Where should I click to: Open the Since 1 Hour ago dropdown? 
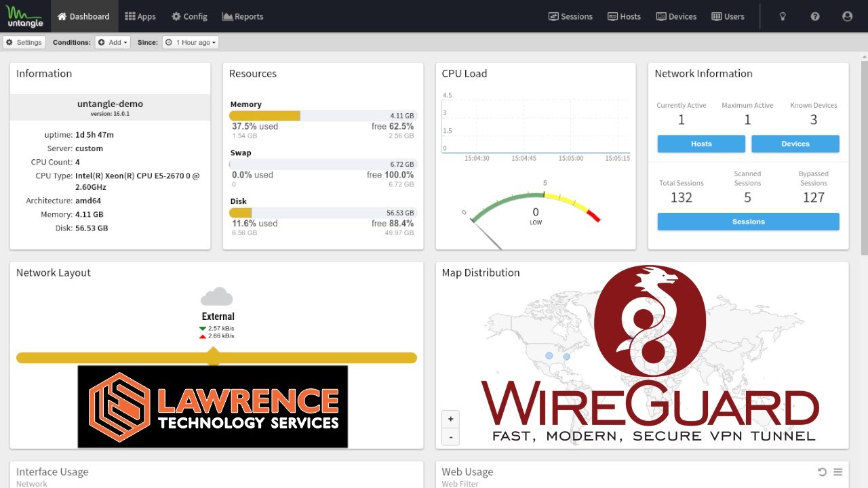(191, 42)
